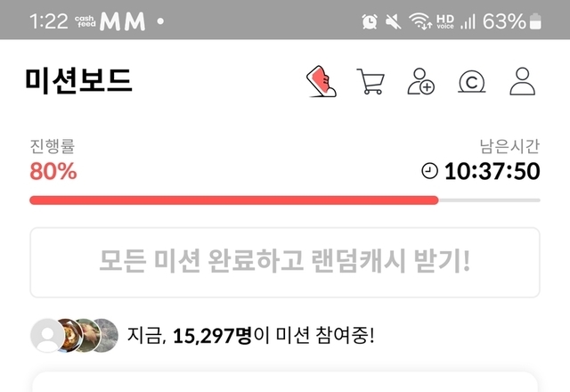Tap the food photo participant avatar
570x392 pixels.
click(71, 335)
